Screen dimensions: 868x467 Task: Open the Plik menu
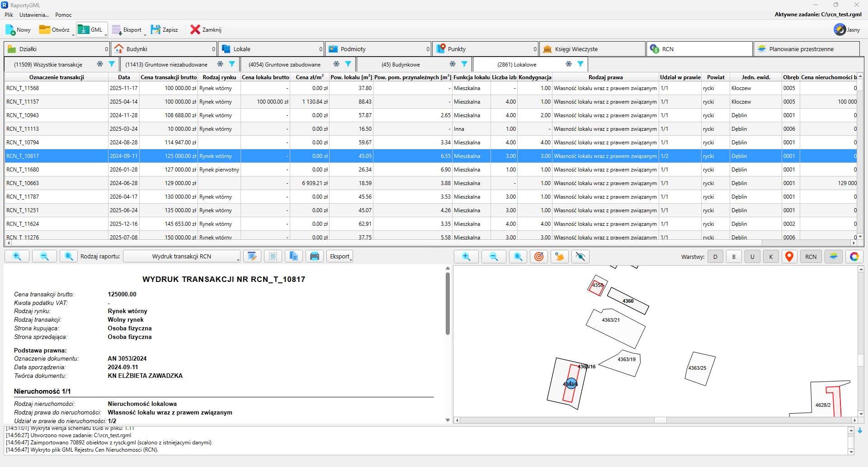pyautogui.click(x=9, y=15)
